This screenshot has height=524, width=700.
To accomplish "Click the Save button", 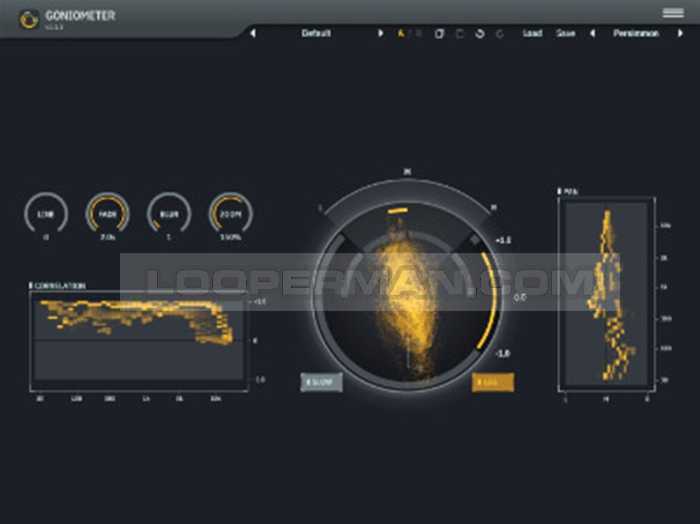I will [565, 33].
